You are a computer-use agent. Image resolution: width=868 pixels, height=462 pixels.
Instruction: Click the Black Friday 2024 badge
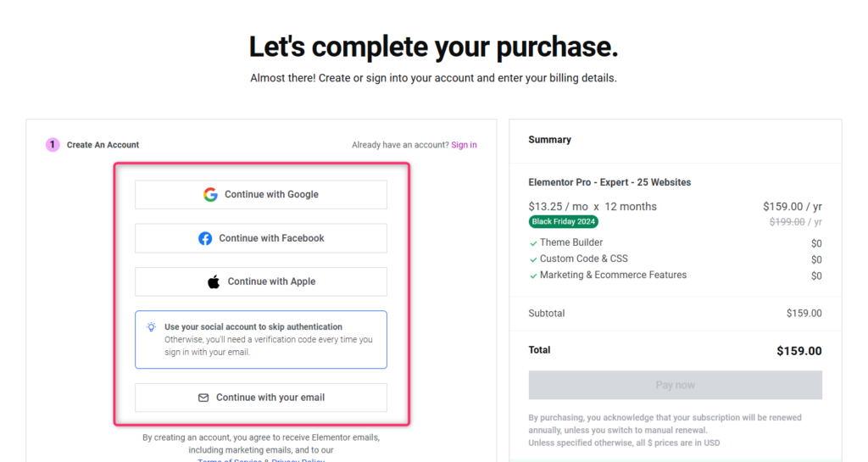(564, 222)
